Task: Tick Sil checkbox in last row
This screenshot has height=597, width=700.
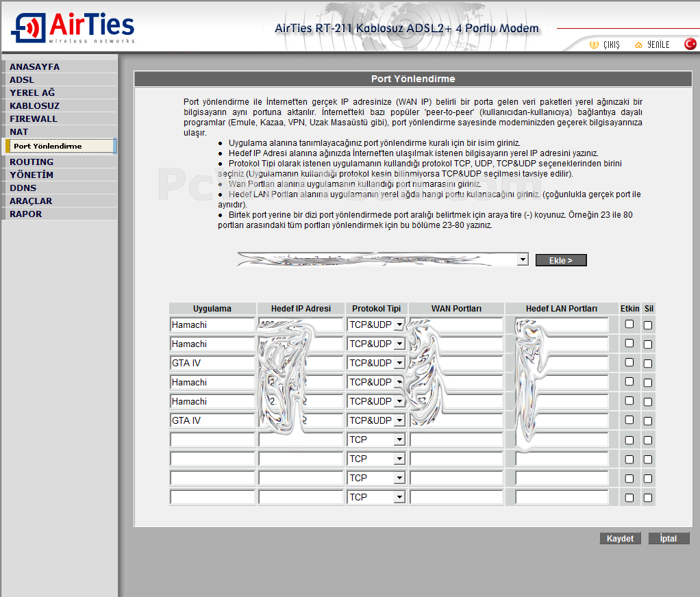Action: pyautogui.click(x=648, y=498)
